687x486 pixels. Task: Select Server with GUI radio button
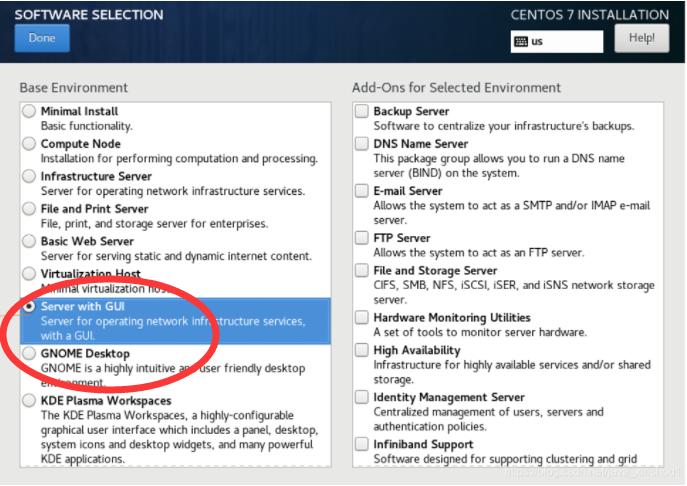click(29, 306)
